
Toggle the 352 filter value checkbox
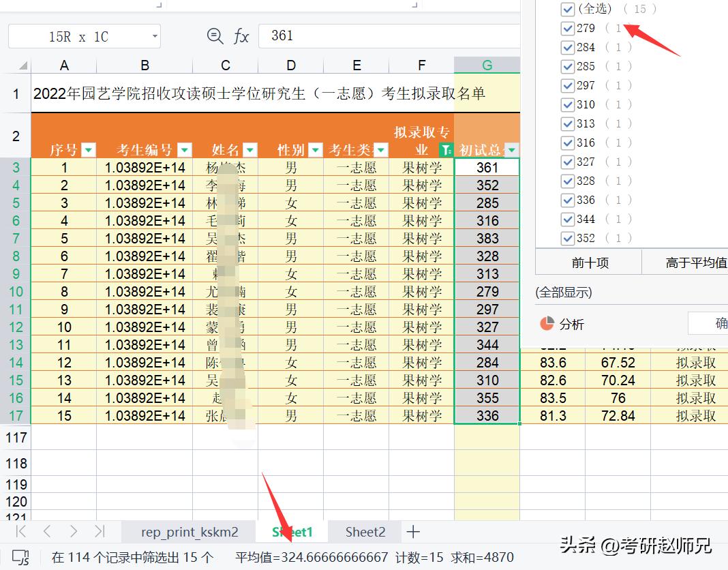coord(568,238)
